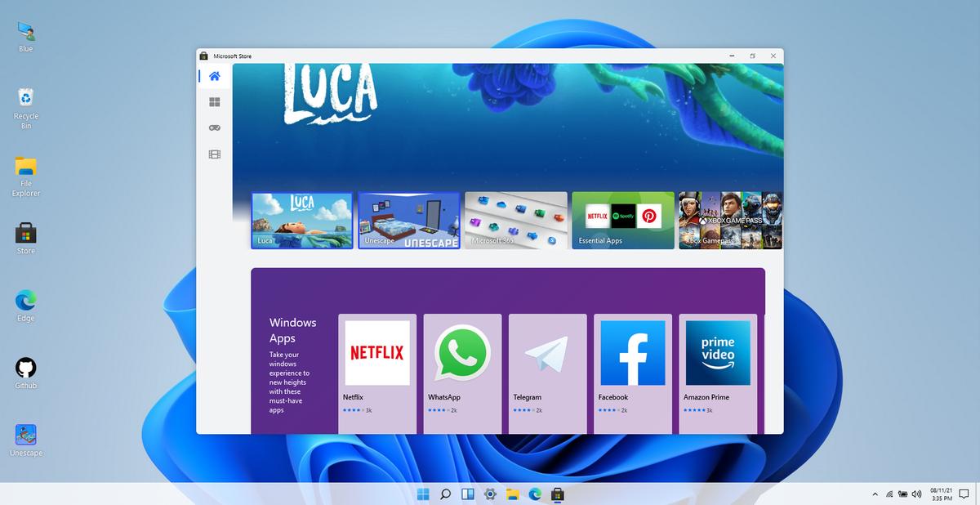
Task: Open the Gaming section in the Store sidebar
Action: tap(213, 127)
